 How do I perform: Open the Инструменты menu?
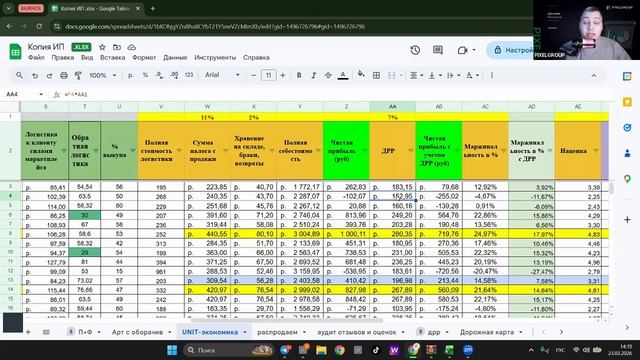pyautogui.click(x=215, y=58)
